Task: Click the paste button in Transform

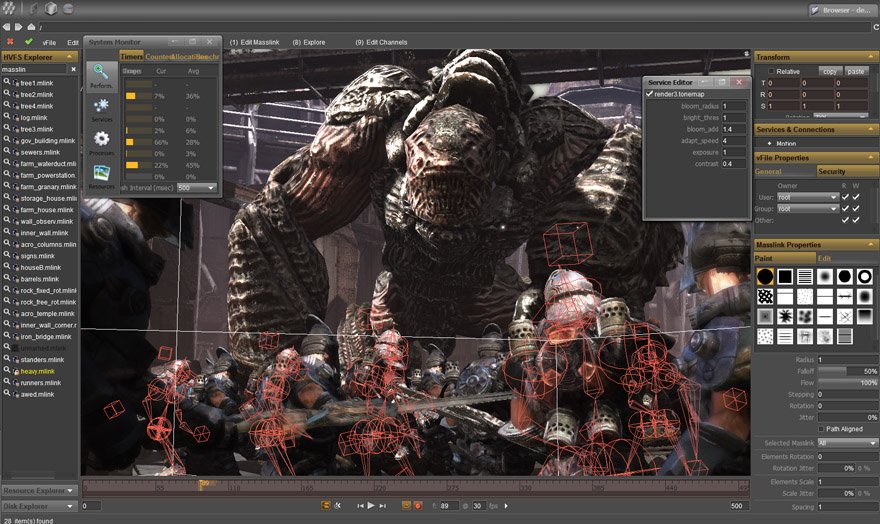Action: [856, 71]
